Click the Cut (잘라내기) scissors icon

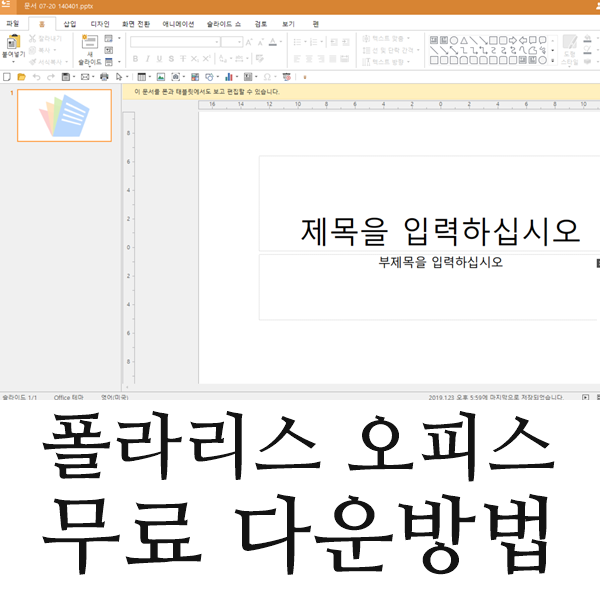pos(33,38)
